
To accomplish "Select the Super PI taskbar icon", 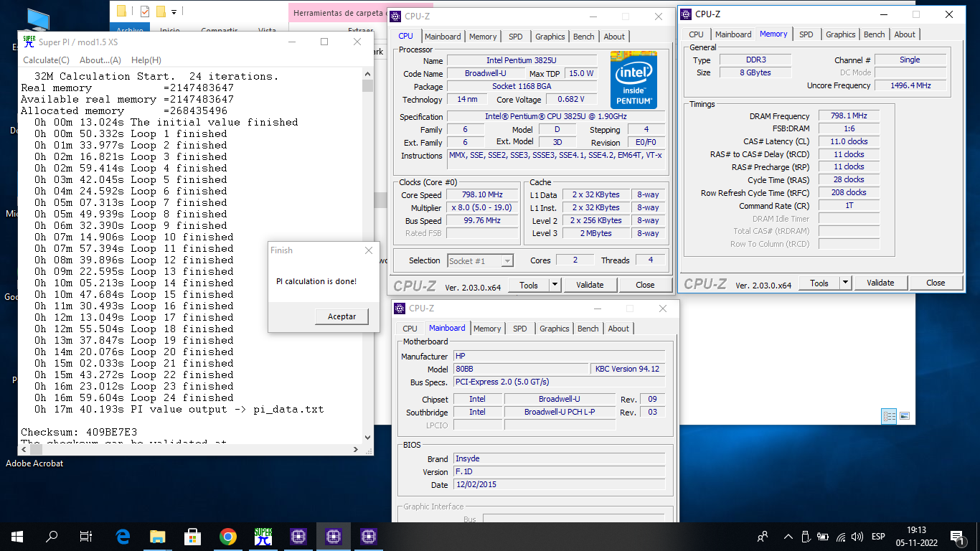I will [x=263, y=537].
